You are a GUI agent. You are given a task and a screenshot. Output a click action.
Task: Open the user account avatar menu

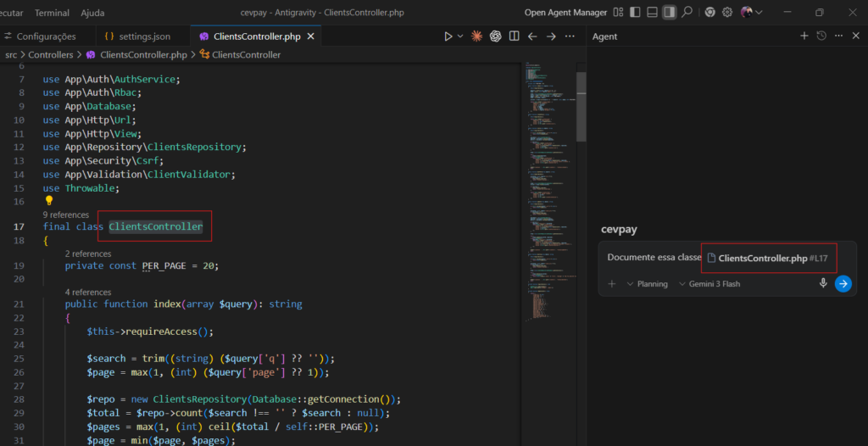click(751, 12)
